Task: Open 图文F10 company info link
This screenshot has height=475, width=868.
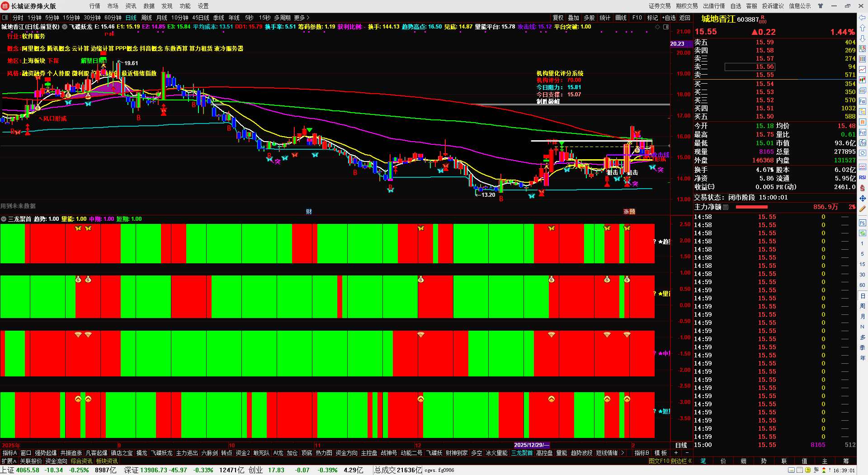Action: tap(659, 461)
